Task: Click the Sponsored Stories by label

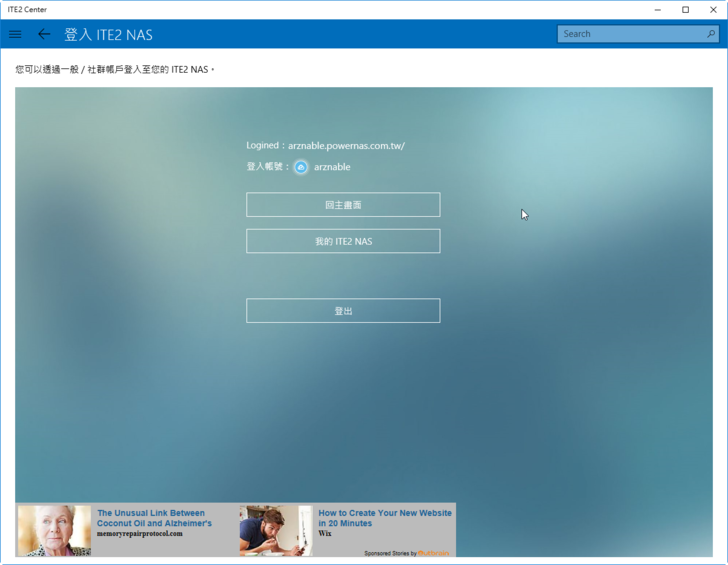Action: click(x=390, y=553)
